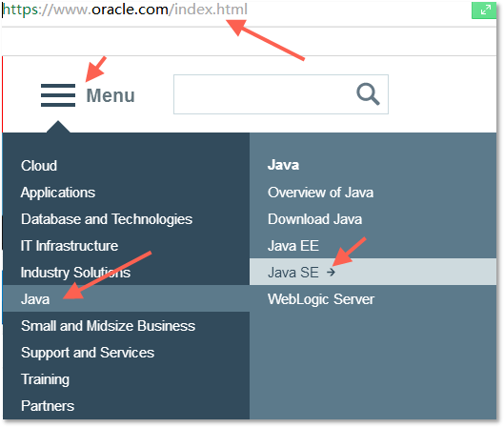
Task: Click the arrow icon next to Java SE
Action: (x=331, y=273)
